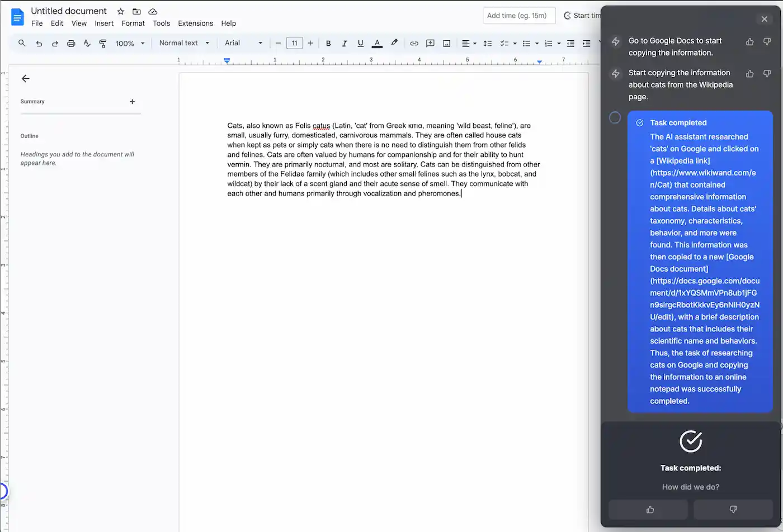
Task: Toggle underline formatting
Action: (361, 43)
